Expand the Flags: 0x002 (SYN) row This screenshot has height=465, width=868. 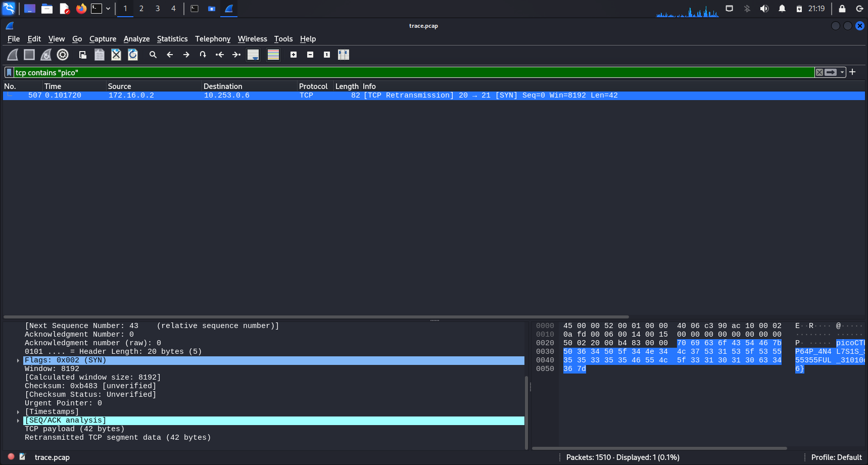(x=18, y=360)
